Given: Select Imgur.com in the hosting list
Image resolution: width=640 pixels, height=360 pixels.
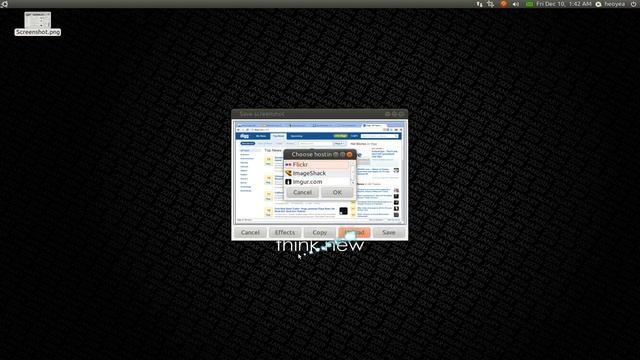Looking at the screenshot, I should coord(317,182).
